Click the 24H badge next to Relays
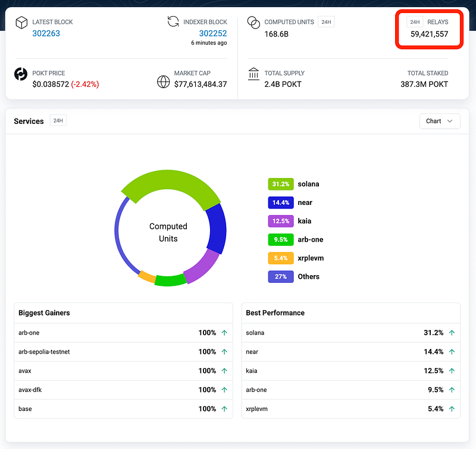This screenshot has height=449, width=476. (415, 22)
